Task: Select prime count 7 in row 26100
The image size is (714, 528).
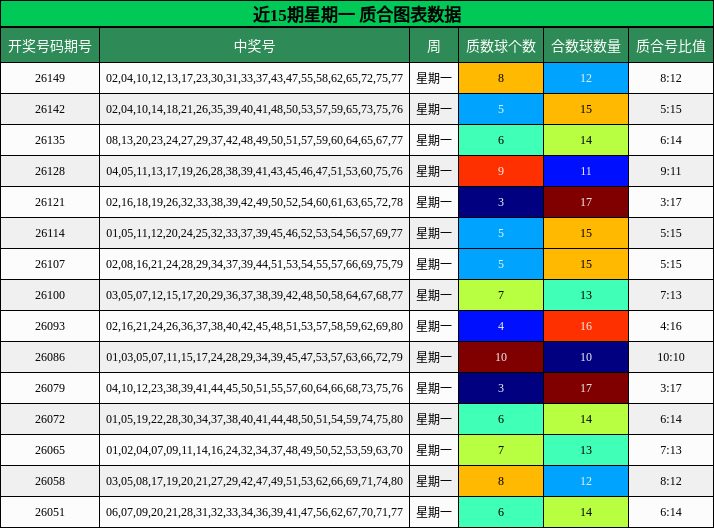Action: [x=501, y=294]
